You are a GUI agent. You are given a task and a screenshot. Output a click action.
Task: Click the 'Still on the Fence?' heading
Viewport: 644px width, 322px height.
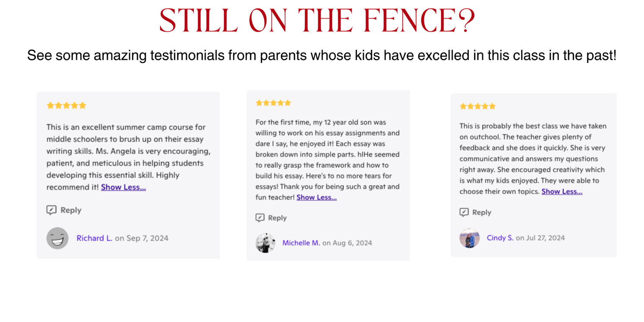pos(317,21)
